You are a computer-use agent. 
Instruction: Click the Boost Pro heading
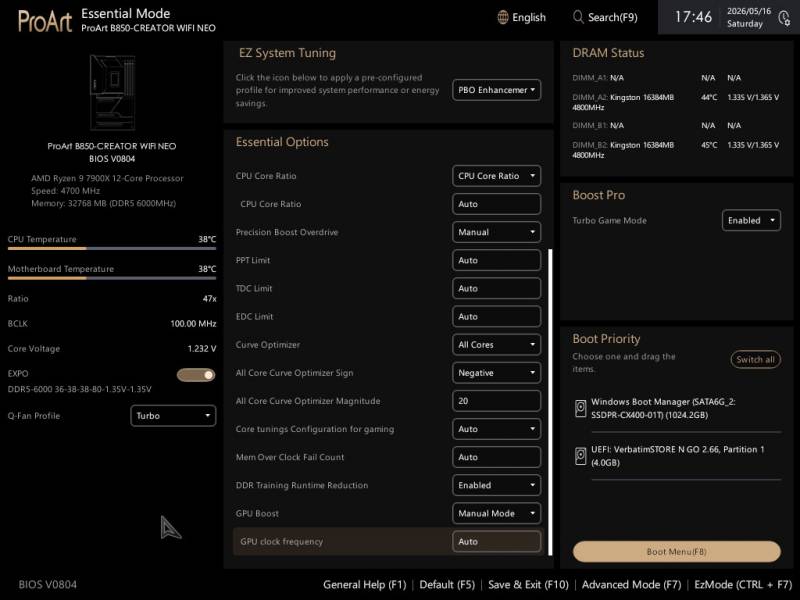coord(598,195)
